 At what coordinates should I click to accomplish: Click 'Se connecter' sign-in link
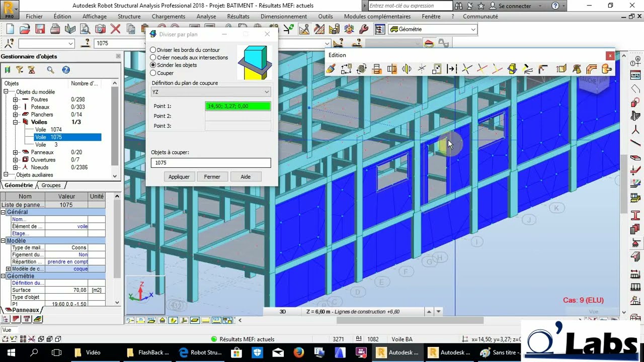[515, 6]
